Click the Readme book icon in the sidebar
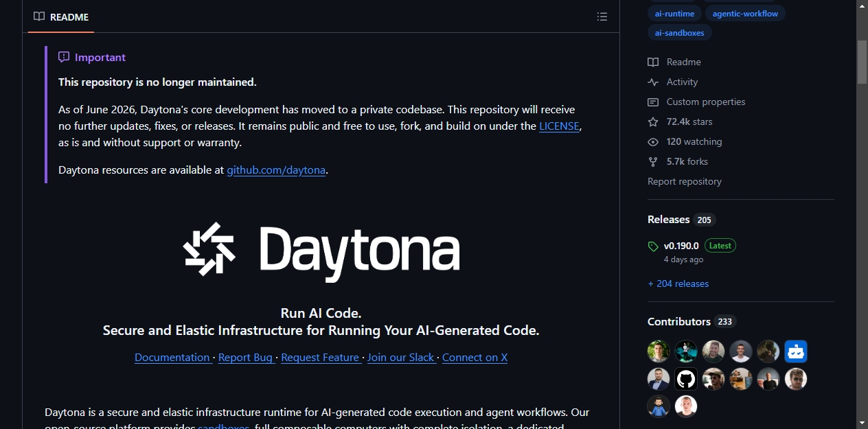 653,62
